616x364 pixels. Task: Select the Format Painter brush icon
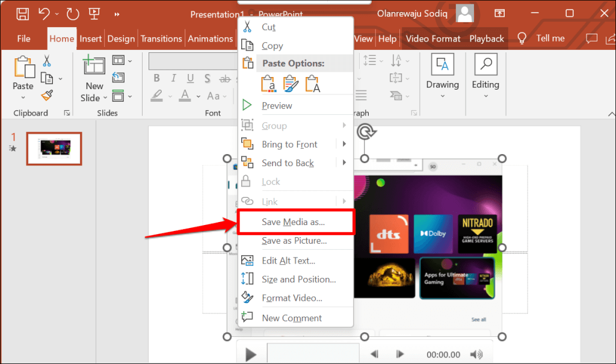[47, 95]
